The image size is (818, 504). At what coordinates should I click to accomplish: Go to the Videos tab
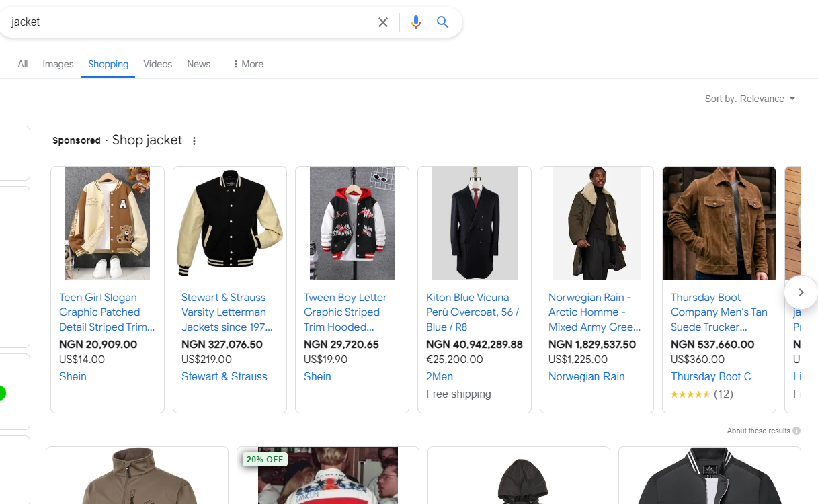tap(158, 64)
